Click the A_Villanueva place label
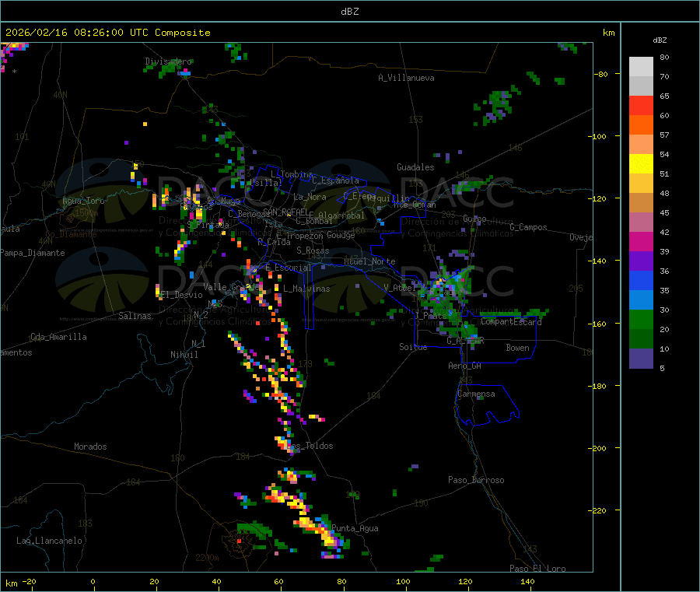 click(x=406, y=78)
